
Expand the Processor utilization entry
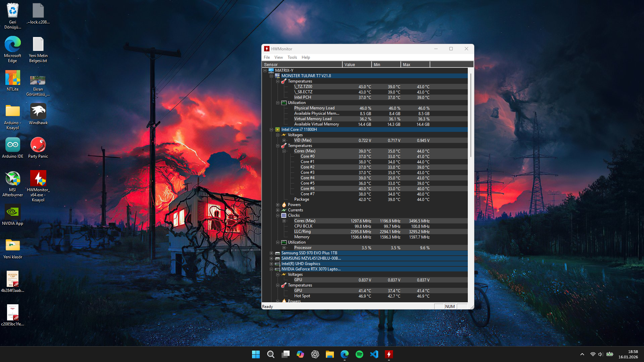click(284, 248)
